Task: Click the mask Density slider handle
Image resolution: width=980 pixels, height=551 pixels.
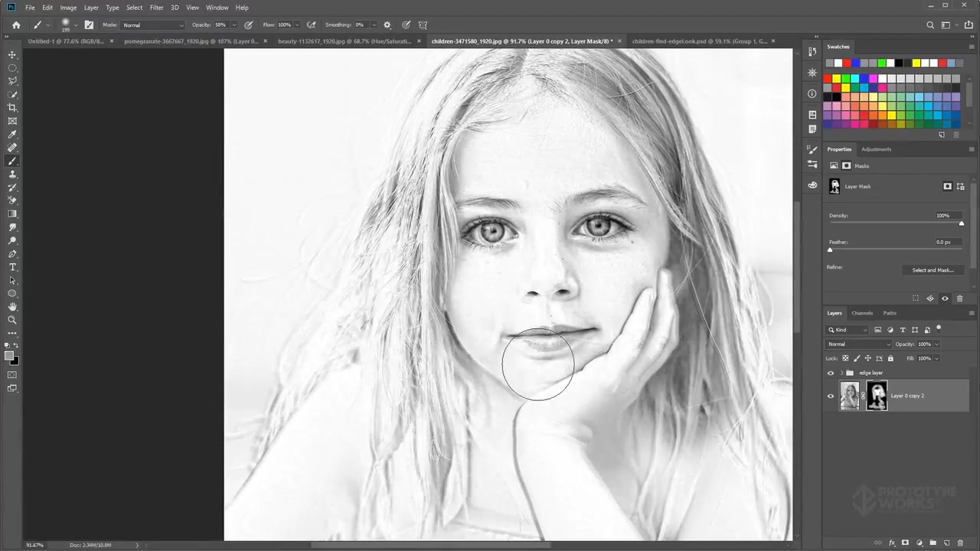Action: click(962, 223)
